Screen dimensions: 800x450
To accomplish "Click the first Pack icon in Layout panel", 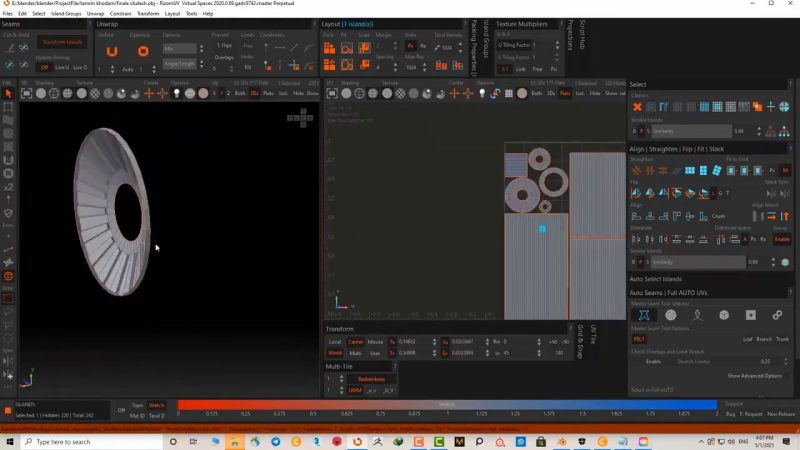I will point(330,46).
